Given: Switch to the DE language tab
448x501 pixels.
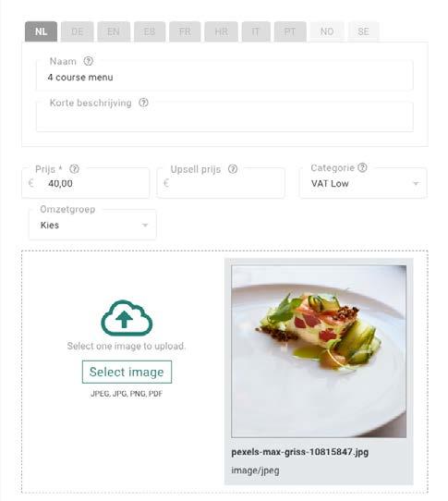Looking at the screenshot, I should [x=77, y=31].
